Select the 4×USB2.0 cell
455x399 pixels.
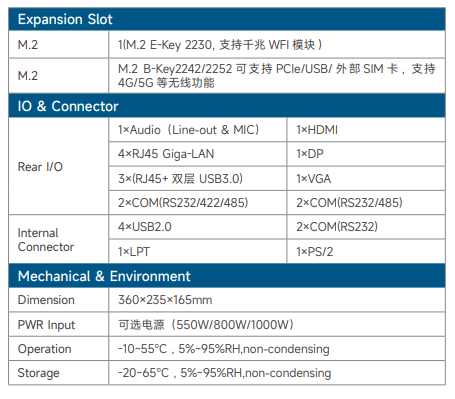coord(198,227)
